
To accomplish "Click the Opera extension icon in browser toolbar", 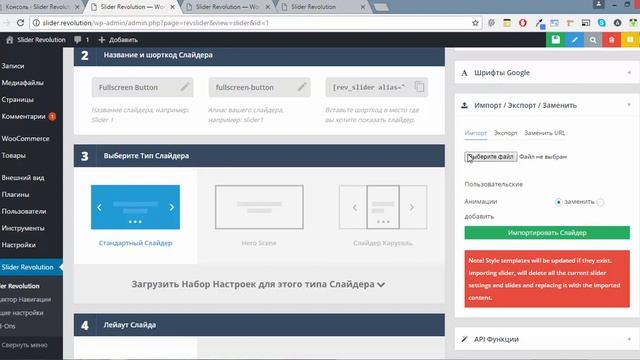I will [x=522, y=23].
